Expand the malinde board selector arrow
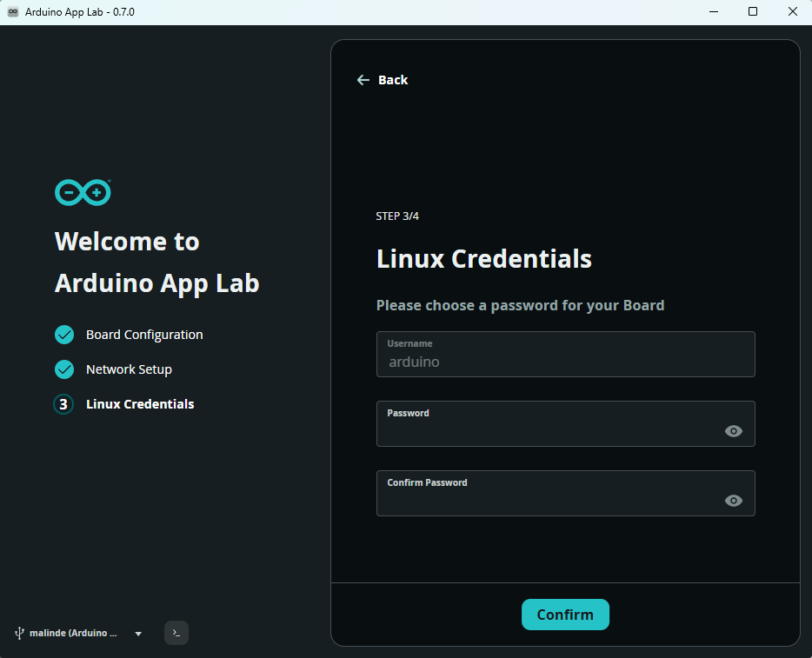The width and height of the screenshot is (812, 658). 138,634
